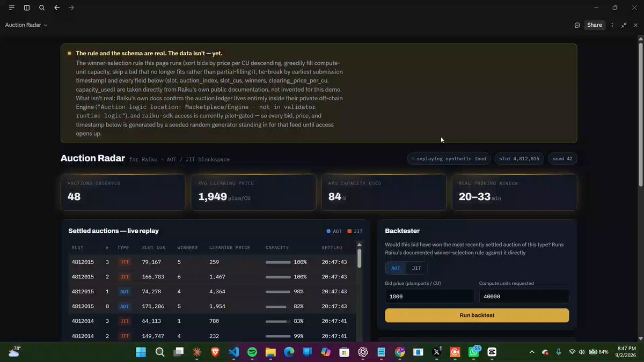Click the Real Pruning Window card
The image size is (644, 362).
pyautogui.click(x=515, y=192)
